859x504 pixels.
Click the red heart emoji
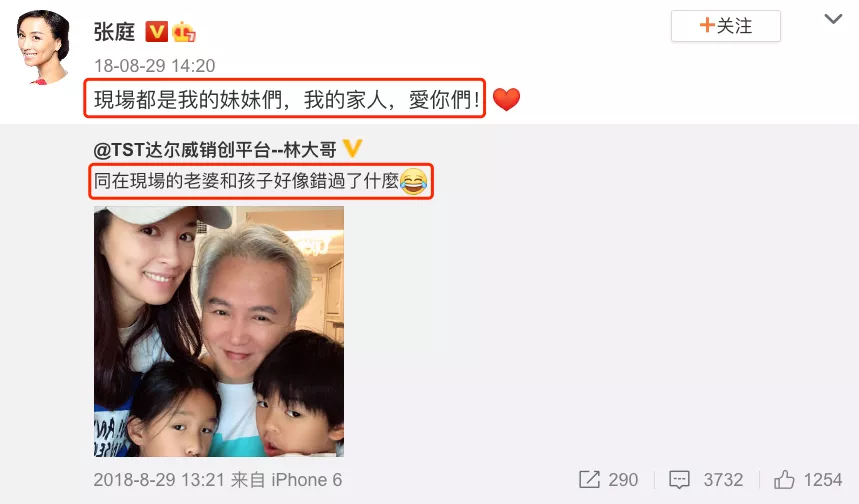point(506,99)
